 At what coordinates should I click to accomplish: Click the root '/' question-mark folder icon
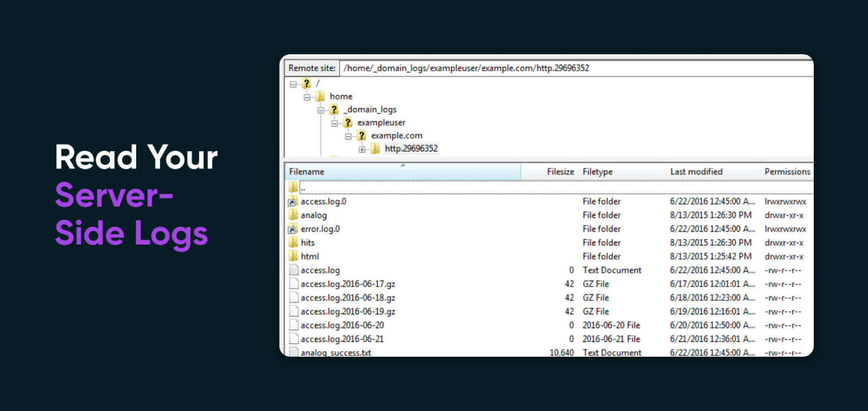[305, 83]
